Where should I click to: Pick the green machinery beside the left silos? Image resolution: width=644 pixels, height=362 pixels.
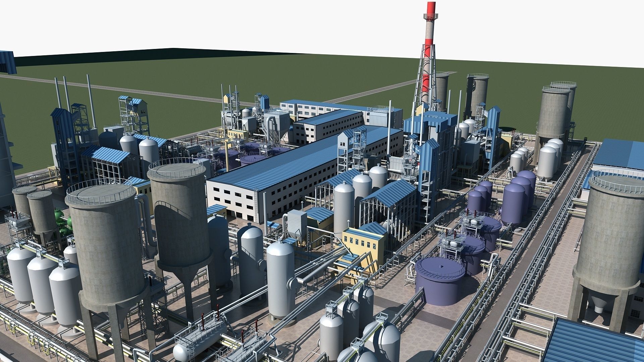[x=64, y=221]
